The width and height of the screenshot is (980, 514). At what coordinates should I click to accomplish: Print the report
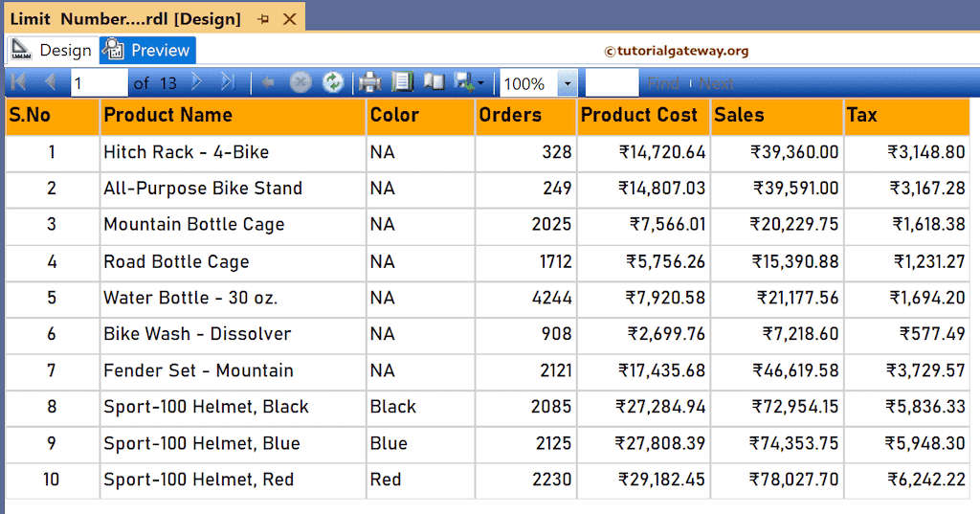[x=370, y=82]
